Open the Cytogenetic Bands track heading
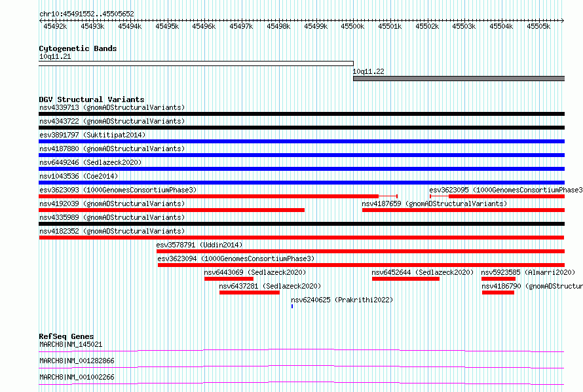Viewport: 583px width, 392px height. 78,48
